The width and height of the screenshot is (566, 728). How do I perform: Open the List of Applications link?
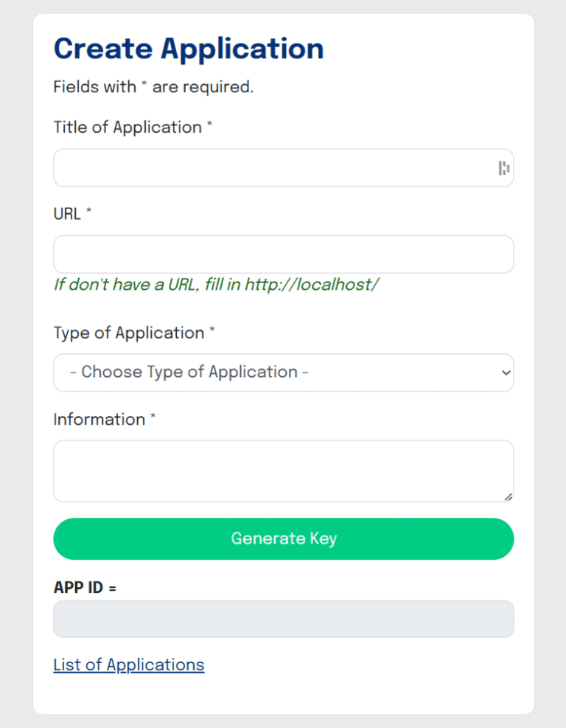coord(128,665)
